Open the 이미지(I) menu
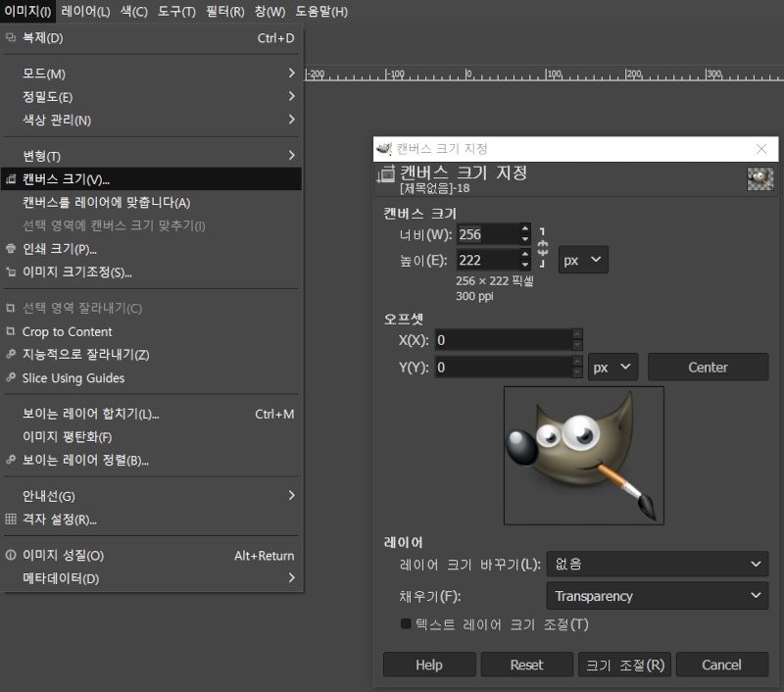Screen dimensions: 784x692 [27, 11]
